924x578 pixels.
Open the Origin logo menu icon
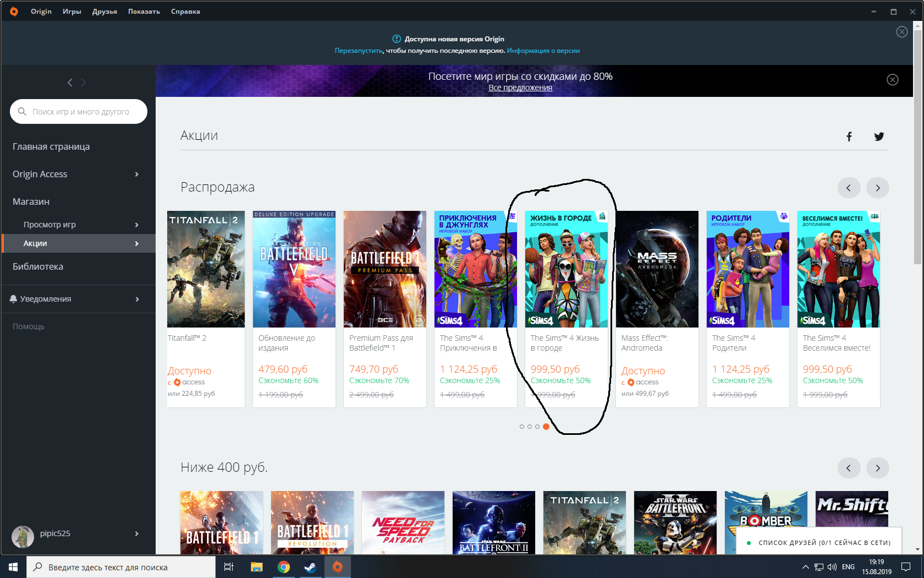click(x=14, y=12)
